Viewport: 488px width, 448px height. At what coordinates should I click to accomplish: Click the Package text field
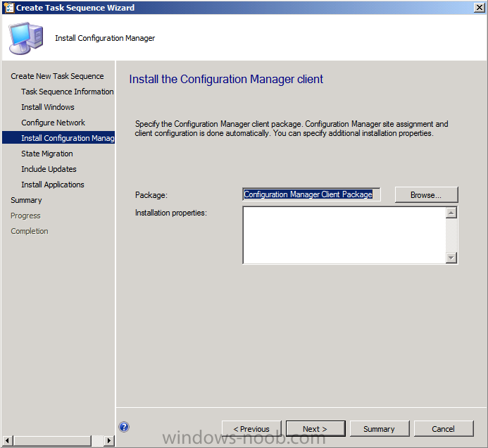pyautogui.click(x=311, y=194)
